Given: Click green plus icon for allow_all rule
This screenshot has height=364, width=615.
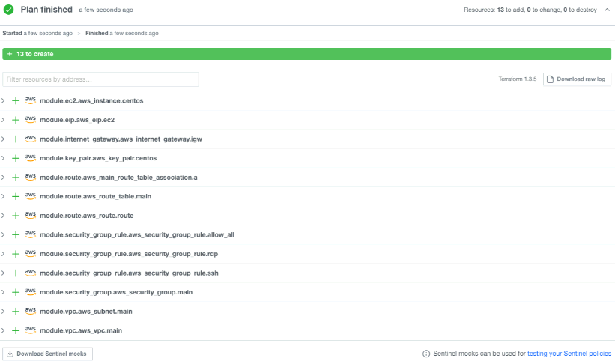Looking at the screenshot, I should coord(16,235).
